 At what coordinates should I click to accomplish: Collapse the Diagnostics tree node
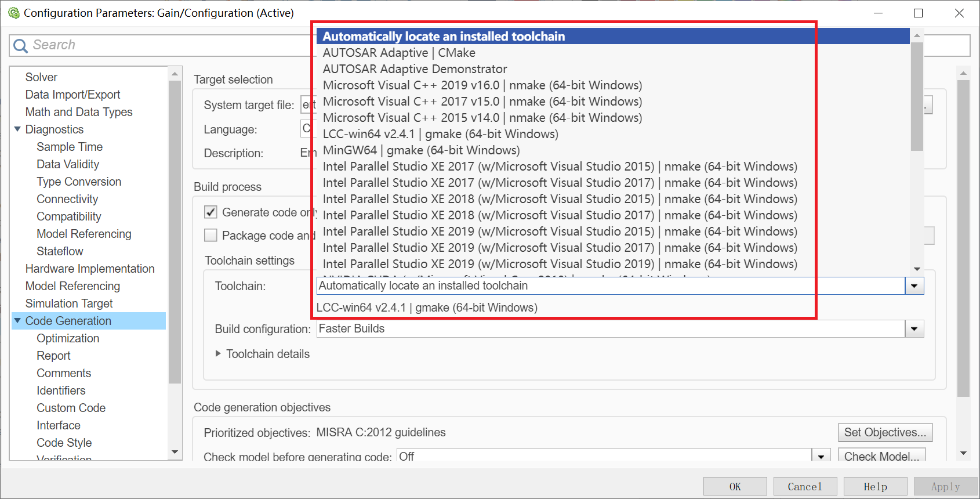click(x=17, y=129)
